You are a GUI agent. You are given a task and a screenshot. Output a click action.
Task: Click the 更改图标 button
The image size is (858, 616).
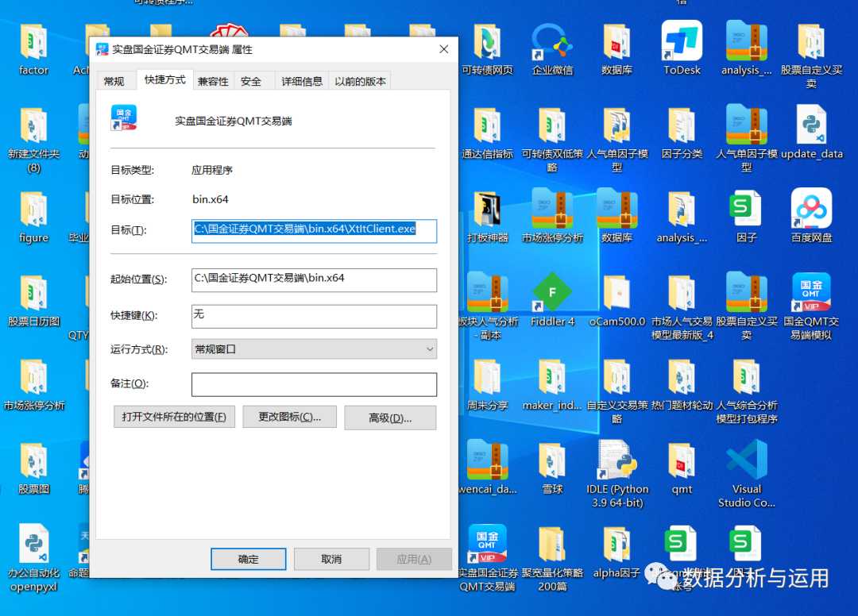pos(289,417)
